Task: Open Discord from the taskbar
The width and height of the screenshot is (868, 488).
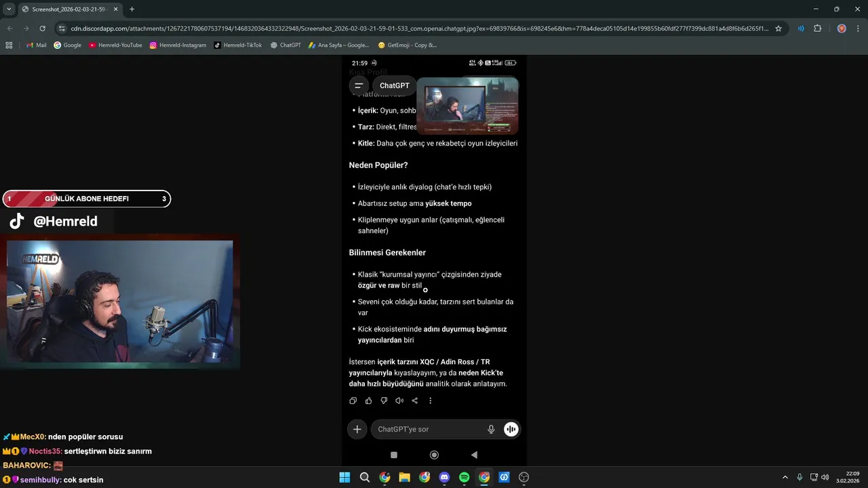Action: coord(444,477)
